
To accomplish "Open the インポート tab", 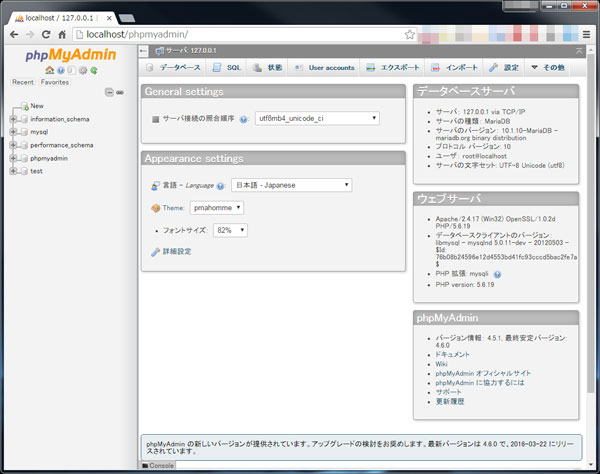I will tap(454, 68).
